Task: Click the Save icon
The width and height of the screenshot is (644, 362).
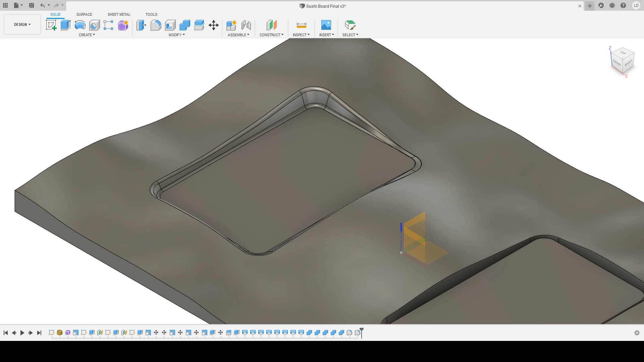Action: click(x=32, y=5)
